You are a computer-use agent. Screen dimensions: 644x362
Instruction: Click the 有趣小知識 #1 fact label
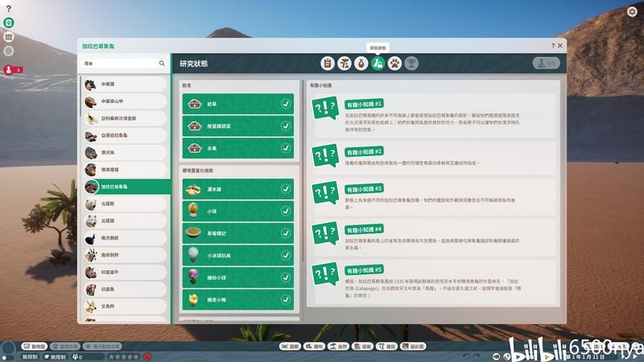pos(364,105)
